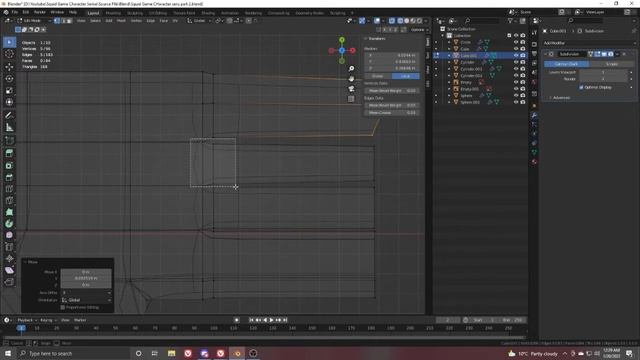Click the Windows Start button
Image resolution: width=640 pixels, height=360 pixels.
coord(8,353)
